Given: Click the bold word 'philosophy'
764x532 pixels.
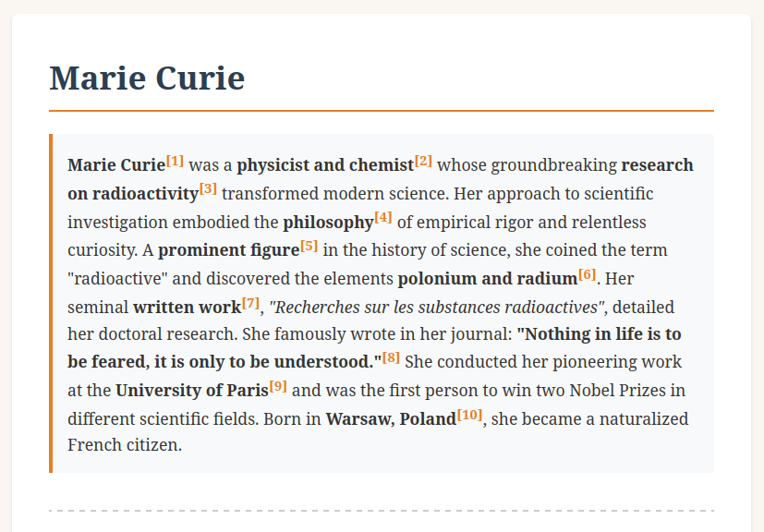Looking at the screenshot, I should (x=328, y=223).
